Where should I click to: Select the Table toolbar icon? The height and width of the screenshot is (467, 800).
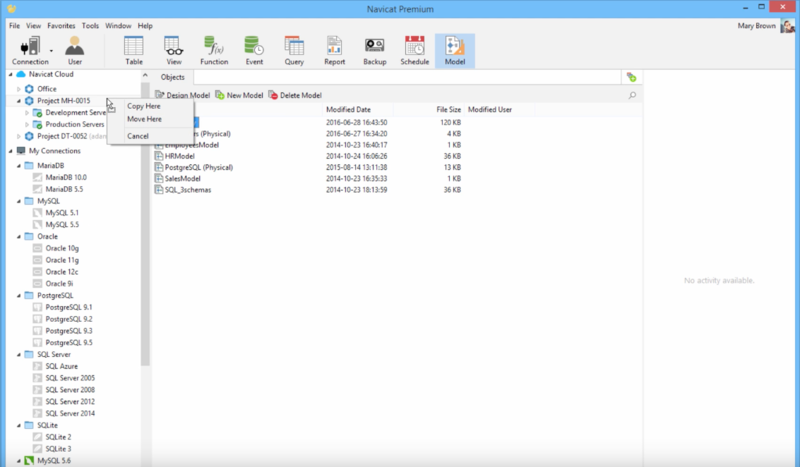pos(134,51)
